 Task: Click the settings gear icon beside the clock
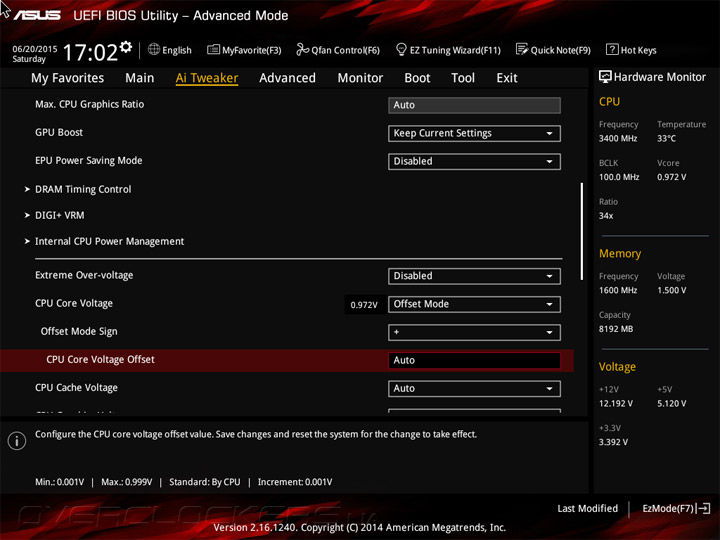click(126, 47)
